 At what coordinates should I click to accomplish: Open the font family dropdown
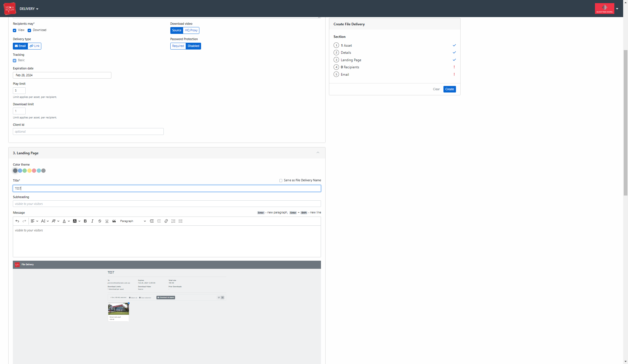[55, 221]
